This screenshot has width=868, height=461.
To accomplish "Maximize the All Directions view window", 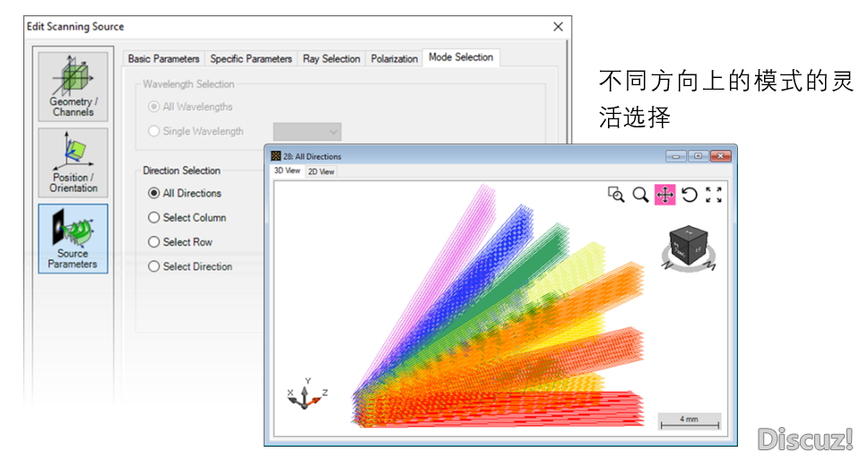I will click(698, 156).
